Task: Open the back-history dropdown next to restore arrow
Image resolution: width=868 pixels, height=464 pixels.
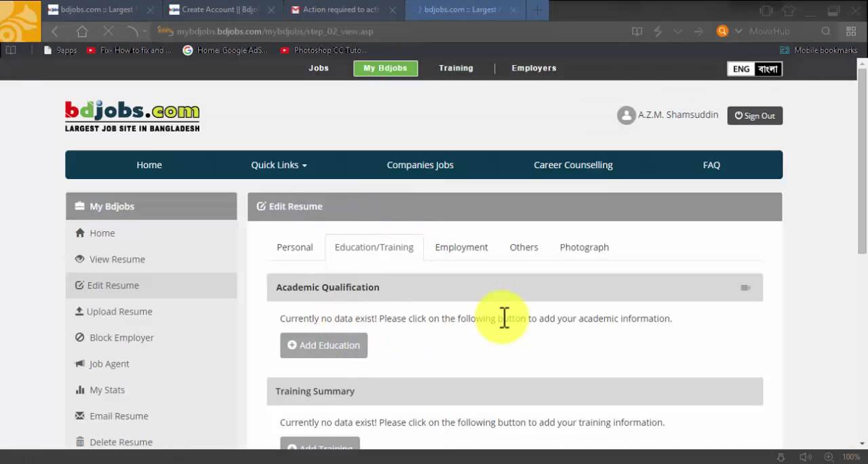Action: (x=145, y=31)
